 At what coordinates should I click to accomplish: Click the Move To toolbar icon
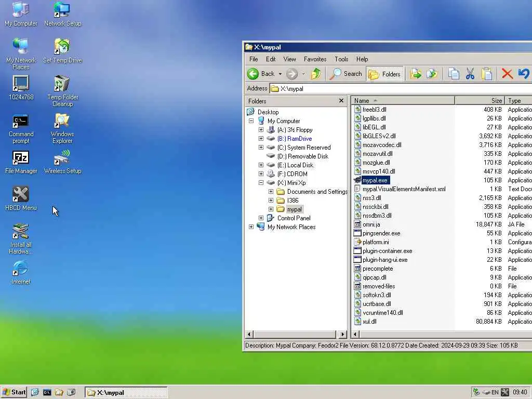pos(416,74)
